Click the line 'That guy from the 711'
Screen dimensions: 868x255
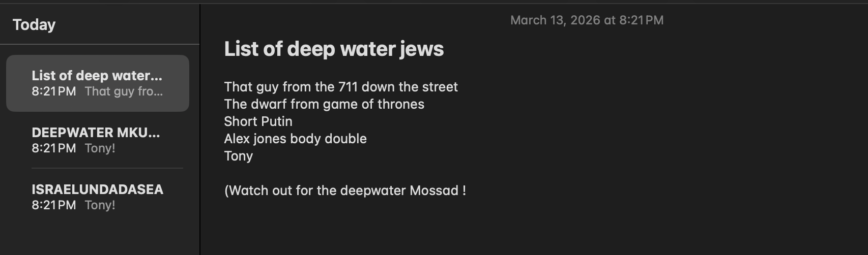(340, 87)
